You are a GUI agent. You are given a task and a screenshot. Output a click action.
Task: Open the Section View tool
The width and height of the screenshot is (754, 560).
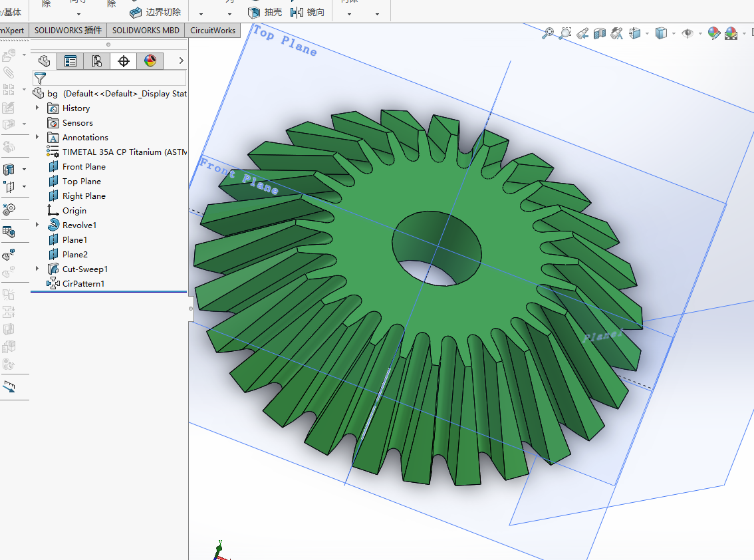coord(600,33)
